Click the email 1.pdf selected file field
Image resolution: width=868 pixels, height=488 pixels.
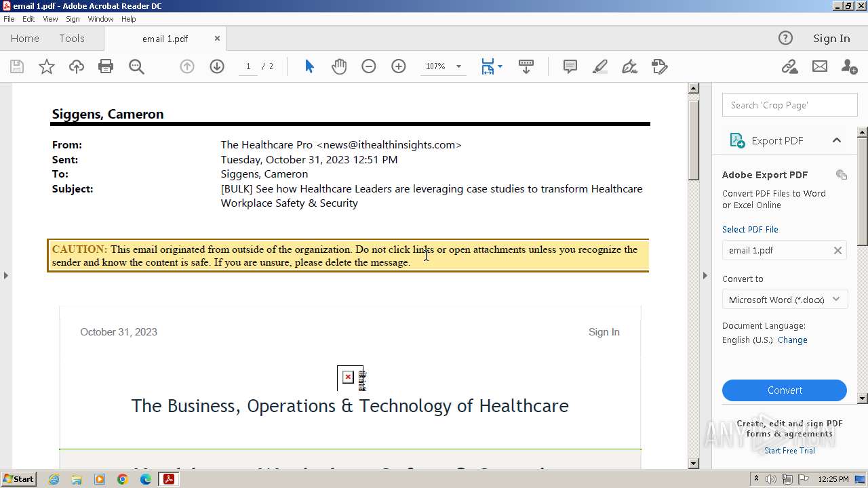785,250
